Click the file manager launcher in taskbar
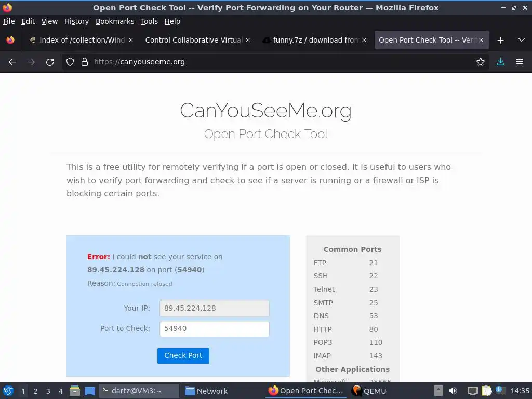 [x=75, y=391]
